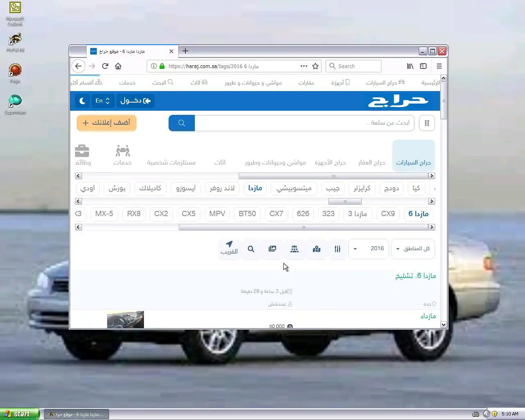Select the خدمات services category icon
The height and width of the screenshot is (420, 525).
[x=123, y=155]
